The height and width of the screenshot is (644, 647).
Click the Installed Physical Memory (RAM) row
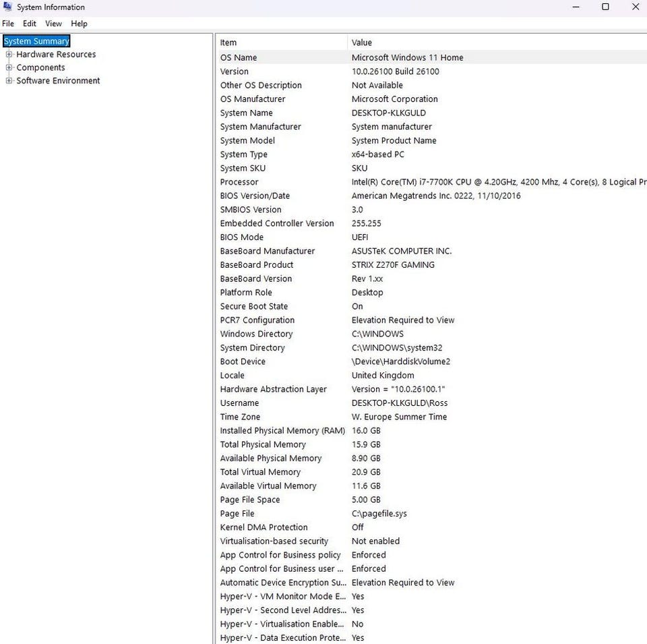tap(282, 431)
